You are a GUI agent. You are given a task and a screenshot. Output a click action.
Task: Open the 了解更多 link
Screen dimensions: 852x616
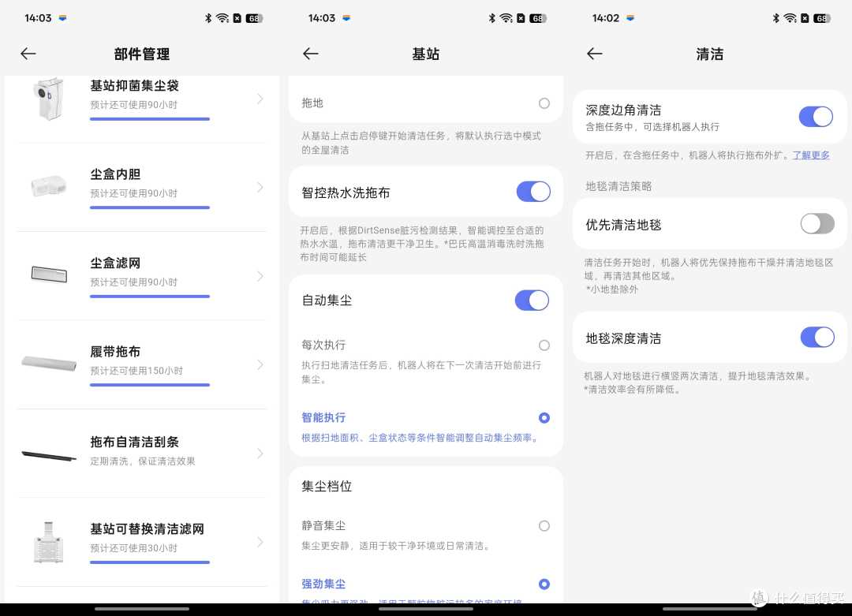[x=811, y=155]
